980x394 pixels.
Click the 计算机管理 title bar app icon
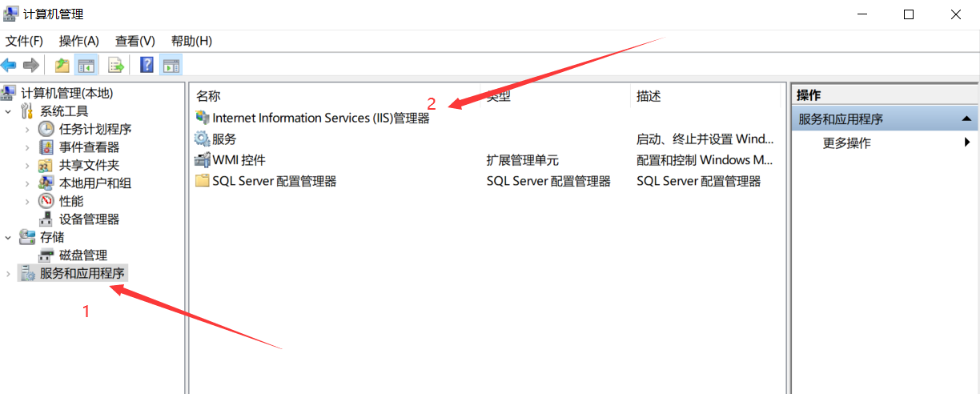point(10,14)
